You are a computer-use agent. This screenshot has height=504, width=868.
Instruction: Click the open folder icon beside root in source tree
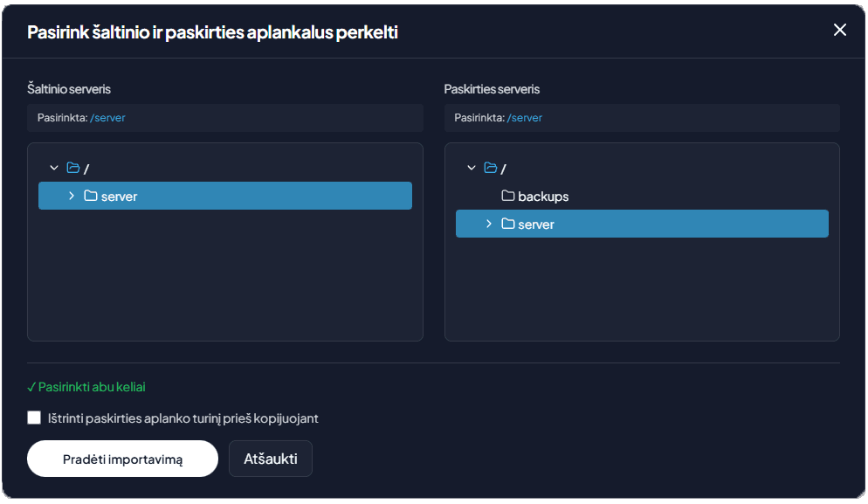pyautogui.click(x=73, y=167)
